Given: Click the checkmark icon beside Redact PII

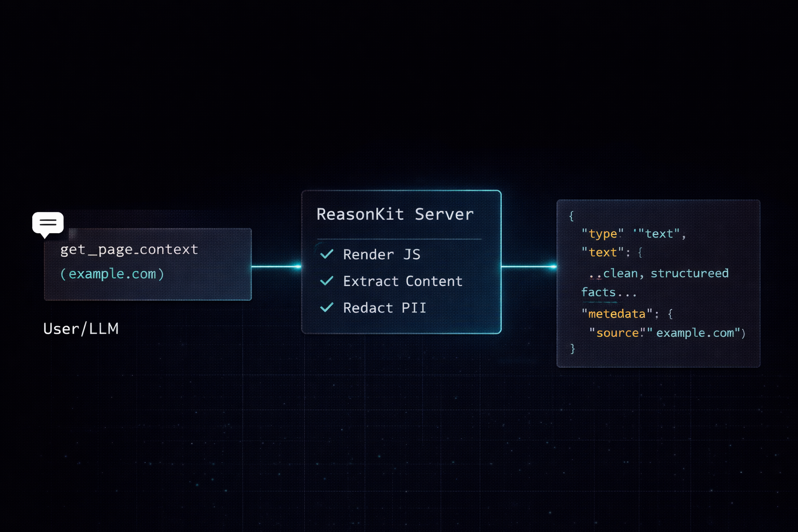Looking at the screenshot, I should [327, 307].
